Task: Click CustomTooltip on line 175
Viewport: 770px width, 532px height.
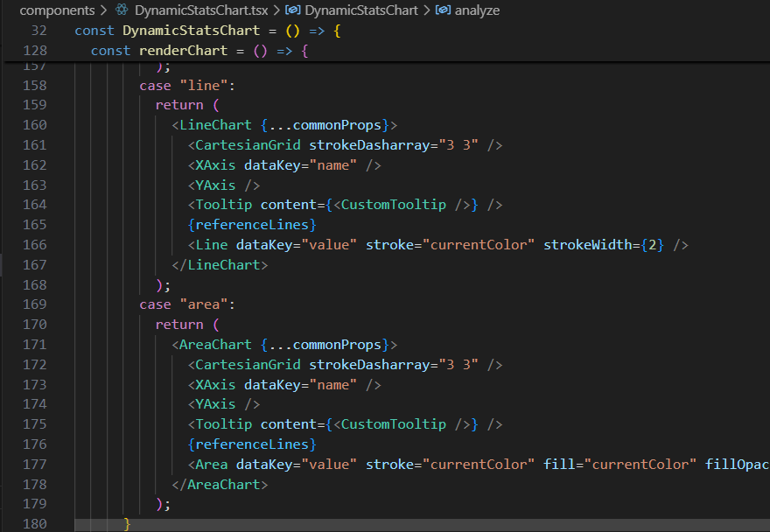Action: tap(394, 424)
